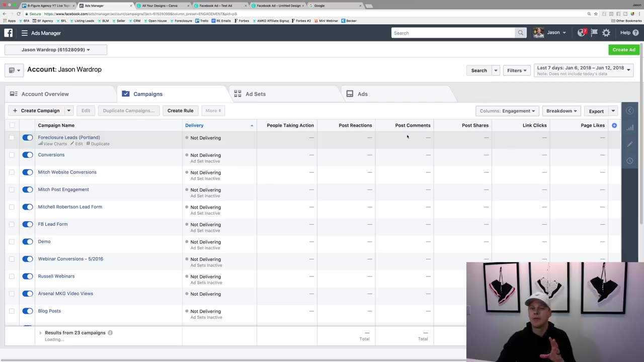
Task: Open the Ads Manager hamburger menu
Action: pyautogui.click(x=24, y=33)
